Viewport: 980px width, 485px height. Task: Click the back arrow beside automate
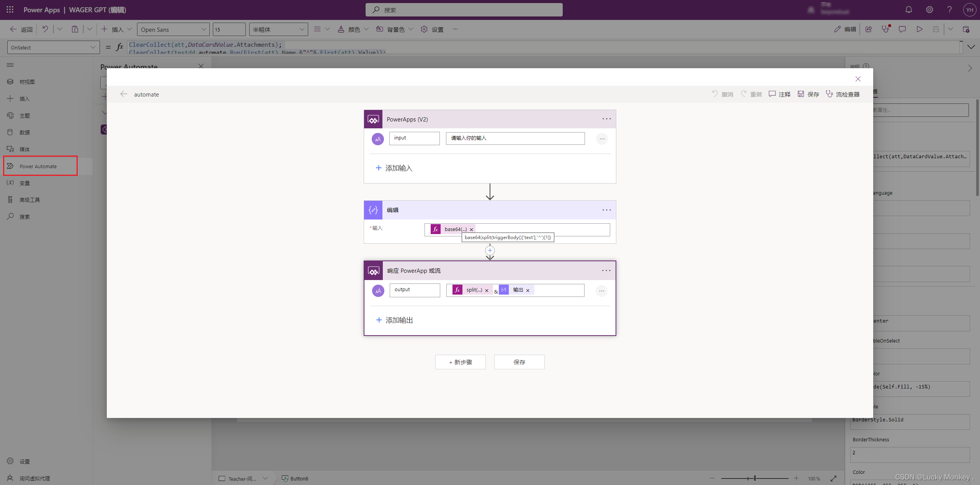(x=123, y=94)
